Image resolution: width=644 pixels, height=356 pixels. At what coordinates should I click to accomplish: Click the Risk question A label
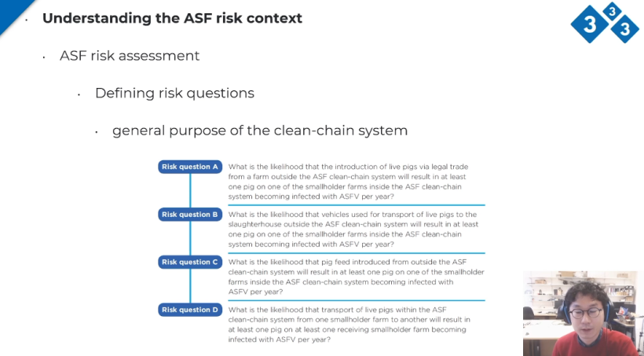tap(190, 167)
